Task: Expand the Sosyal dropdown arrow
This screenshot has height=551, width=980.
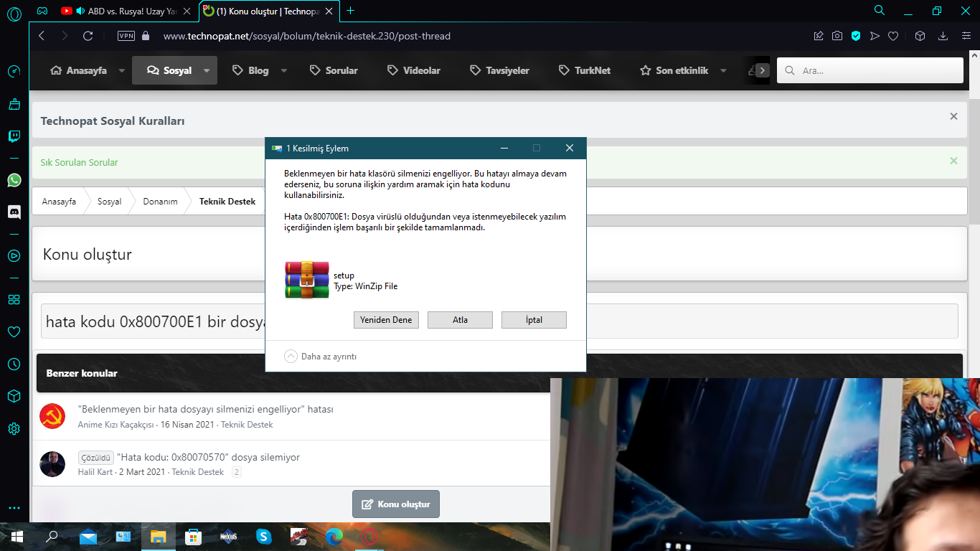Action: click(207, 70)
